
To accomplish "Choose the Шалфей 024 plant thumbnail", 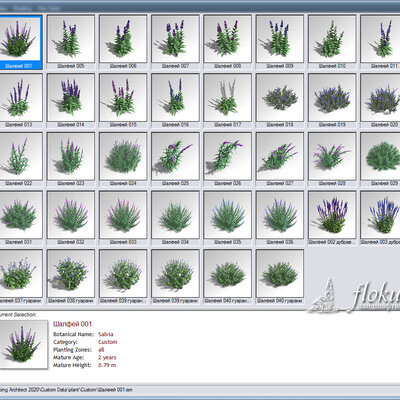I will click(x=123, y=156).
